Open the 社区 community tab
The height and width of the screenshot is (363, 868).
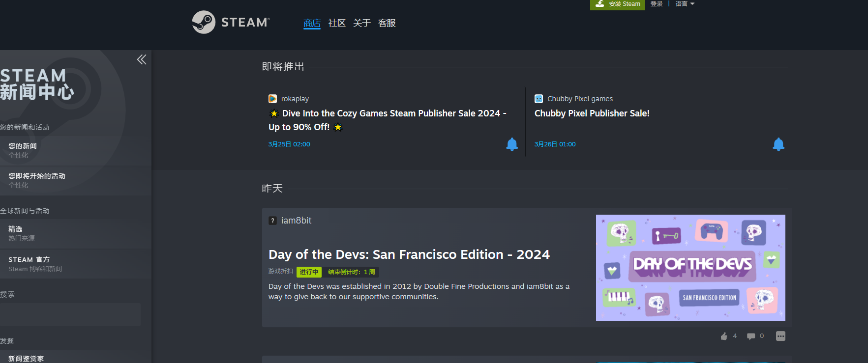337,23
